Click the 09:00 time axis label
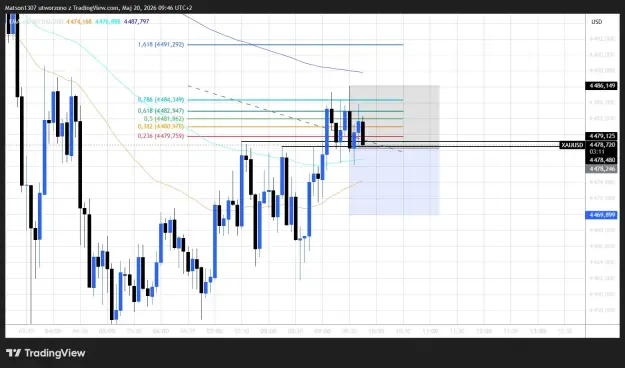The image size is (625, 368). (x=322, y=331)
